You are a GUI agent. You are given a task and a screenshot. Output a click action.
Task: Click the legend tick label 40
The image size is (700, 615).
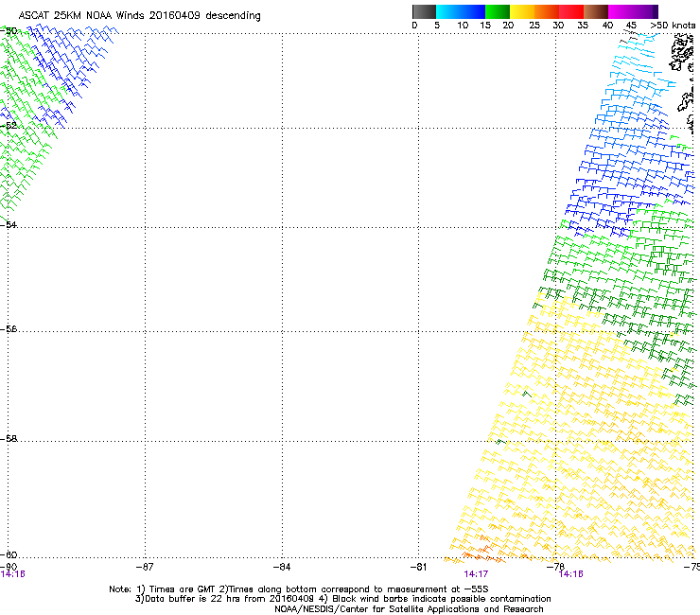coord(607,26)
